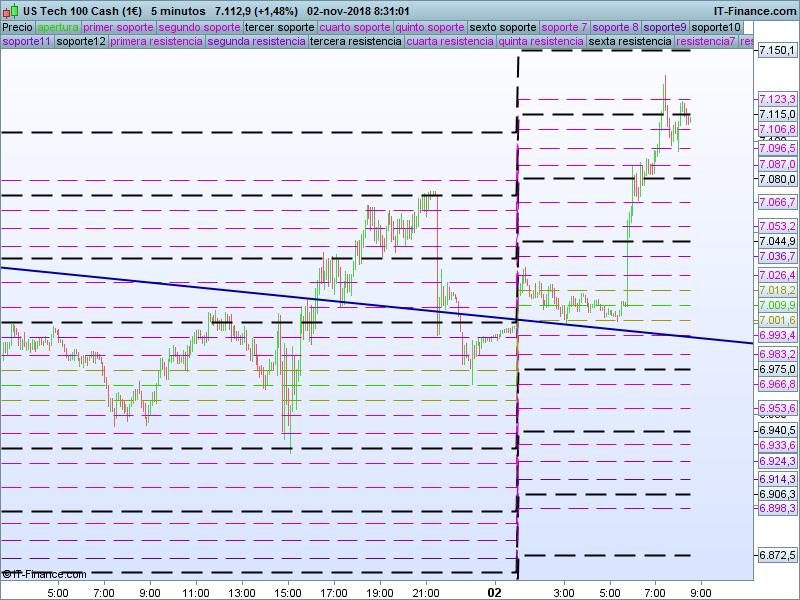Click the 02 date marker on time axis
The height and width of the screenshot is (600, 800).
click(x=495, y=593)
